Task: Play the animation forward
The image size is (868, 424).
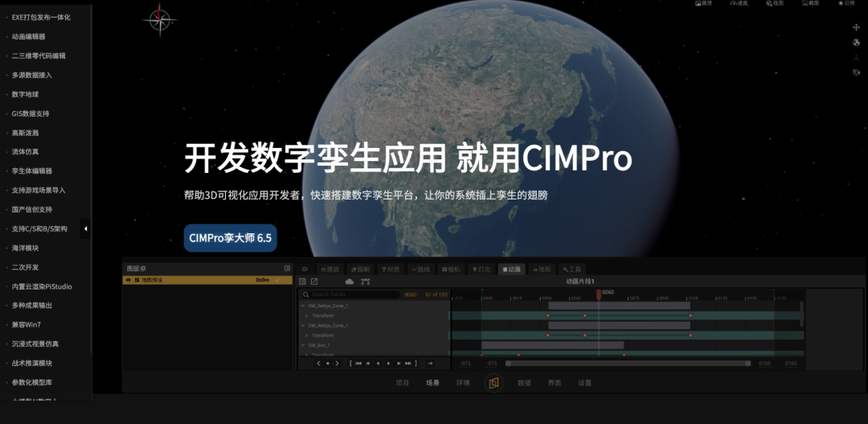Action: click(389, 363)
